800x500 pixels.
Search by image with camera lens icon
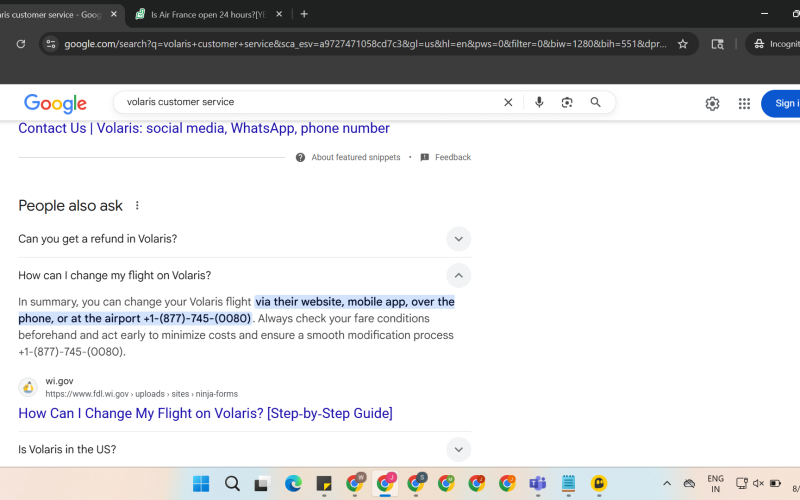tap(567, 103)
